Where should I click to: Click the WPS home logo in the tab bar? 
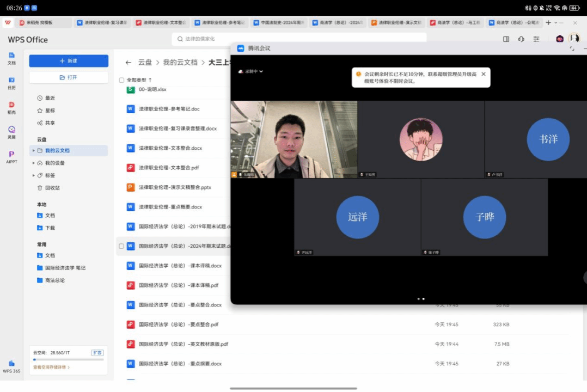coord(8,22)
